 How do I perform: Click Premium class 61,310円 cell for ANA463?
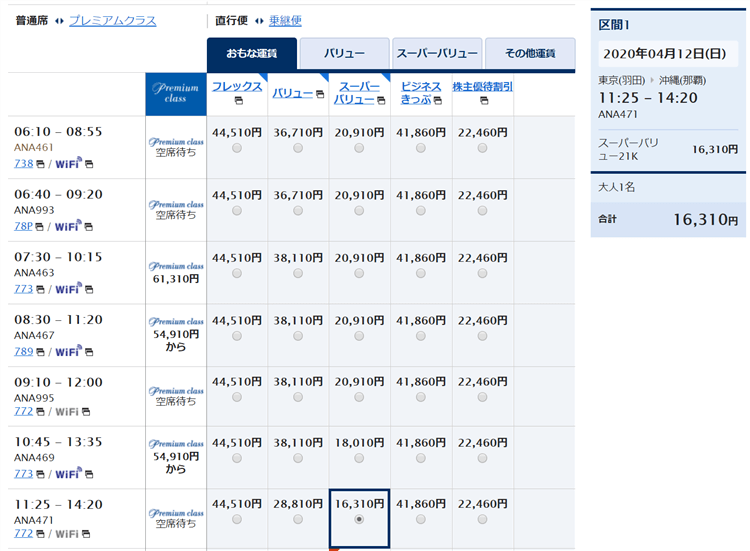175,279
